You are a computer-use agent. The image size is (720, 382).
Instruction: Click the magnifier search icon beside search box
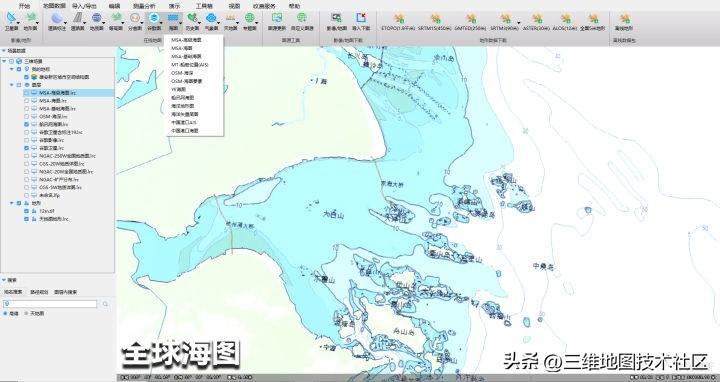[x=105, y=304]
